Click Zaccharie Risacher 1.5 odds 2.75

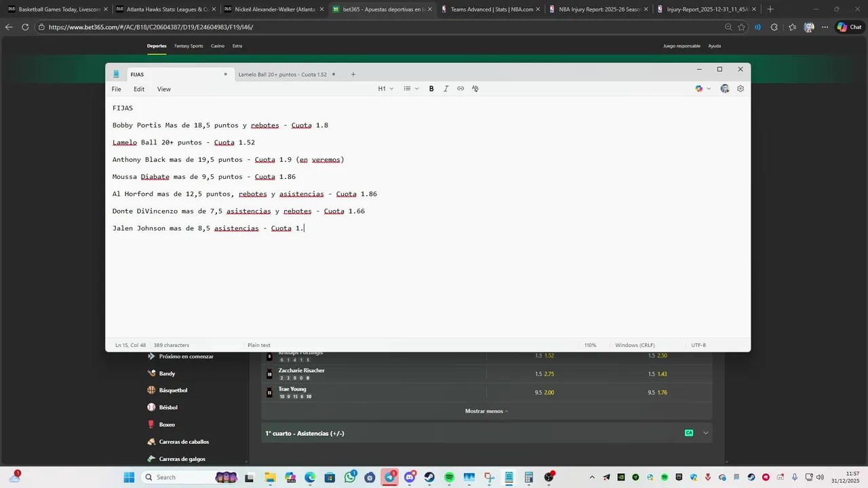545,374
